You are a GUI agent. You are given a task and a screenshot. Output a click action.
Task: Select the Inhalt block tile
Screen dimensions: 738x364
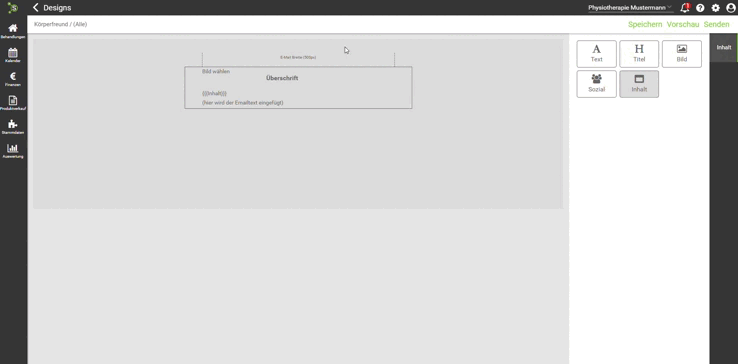(x=639, y=84)
